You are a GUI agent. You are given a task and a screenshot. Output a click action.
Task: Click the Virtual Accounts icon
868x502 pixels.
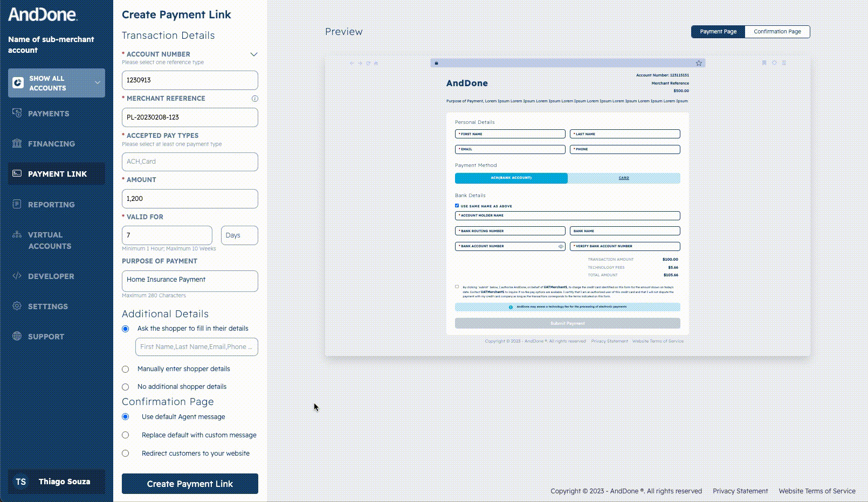(17, 235)
